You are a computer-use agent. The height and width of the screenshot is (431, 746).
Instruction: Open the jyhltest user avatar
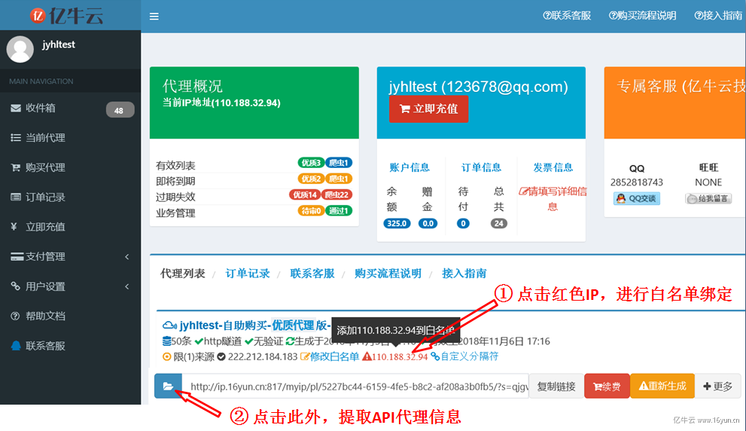click(x=20, y=49)
